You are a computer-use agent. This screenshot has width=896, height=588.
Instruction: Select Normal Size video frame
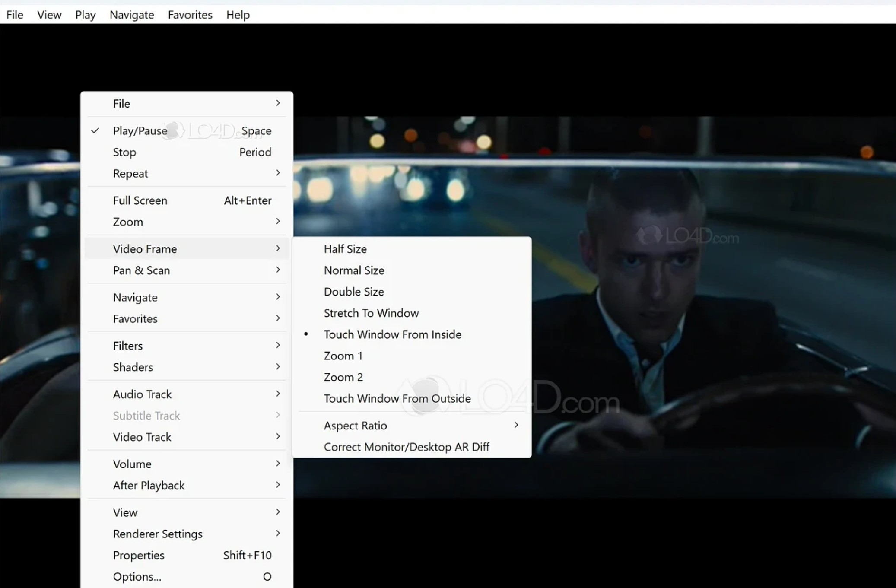(412, 270)
